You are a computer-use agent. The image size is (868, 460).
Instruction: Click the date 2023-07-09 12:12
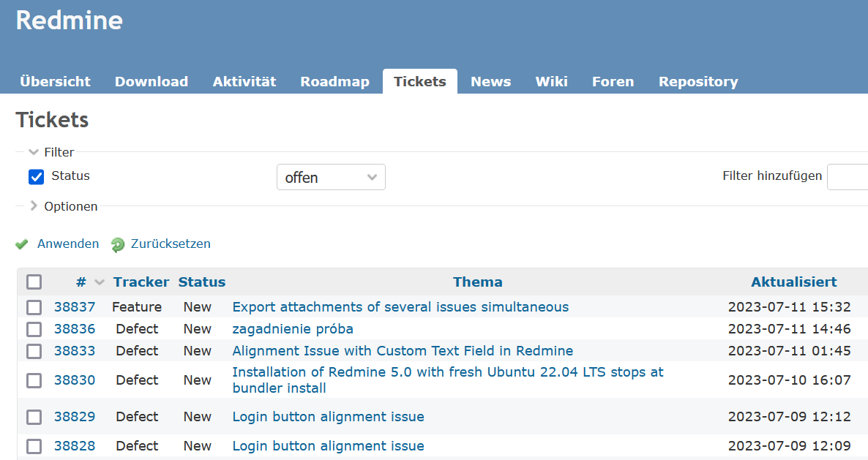click(790, 416)
